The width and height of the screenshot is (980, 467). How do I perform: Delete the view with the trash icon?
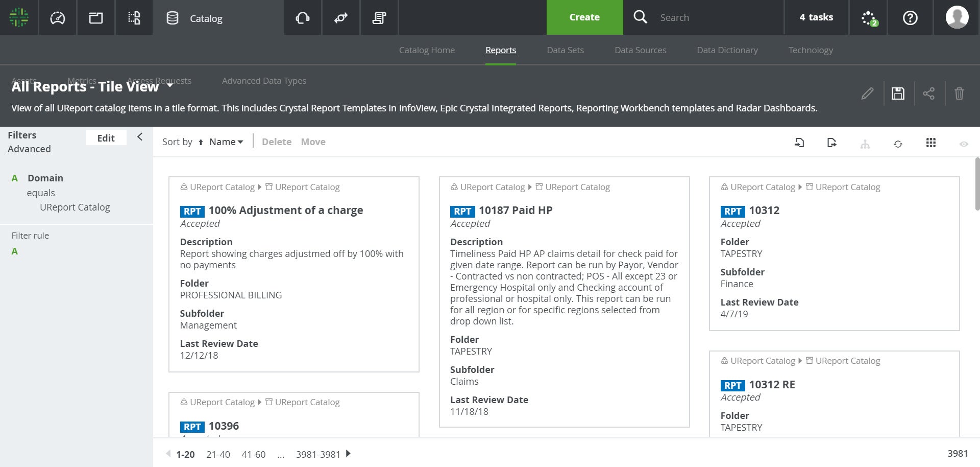pos(960,94)
